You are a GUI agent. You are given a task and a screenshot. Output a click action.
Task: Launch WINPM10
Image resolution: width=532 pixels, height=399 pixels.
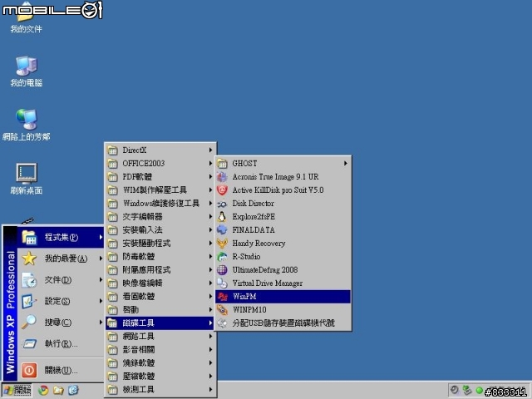(283, 309)
